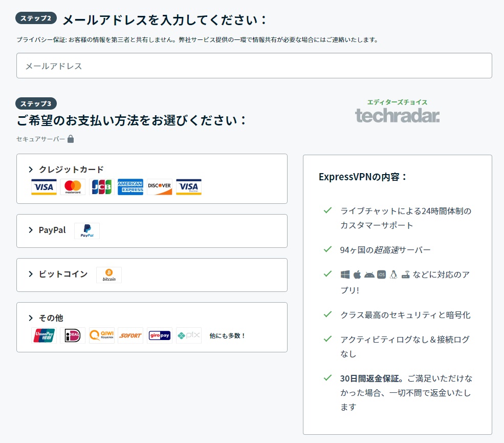Click the プライバシー保証 notice text
The width and height of the screenshot is (504, 443).
pyautogui.click(x=198, y=39)
